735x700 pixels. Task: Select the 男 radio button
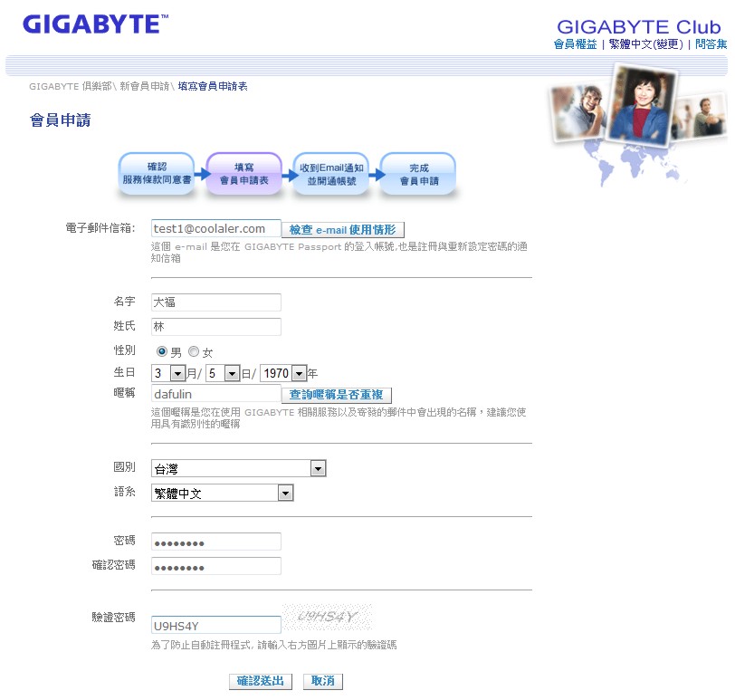162,351
